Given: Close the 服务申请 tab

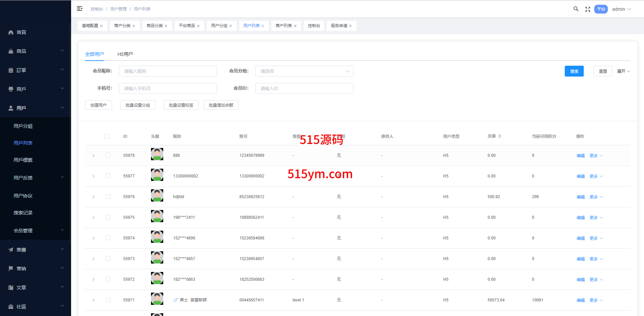Looking at the screenshot, I should (350, 26).
